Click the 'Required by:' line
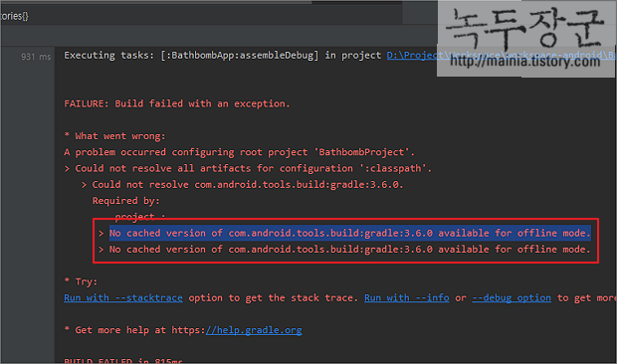Image resolution: width=617 pixels, height=364 pixels. point(126,201)
